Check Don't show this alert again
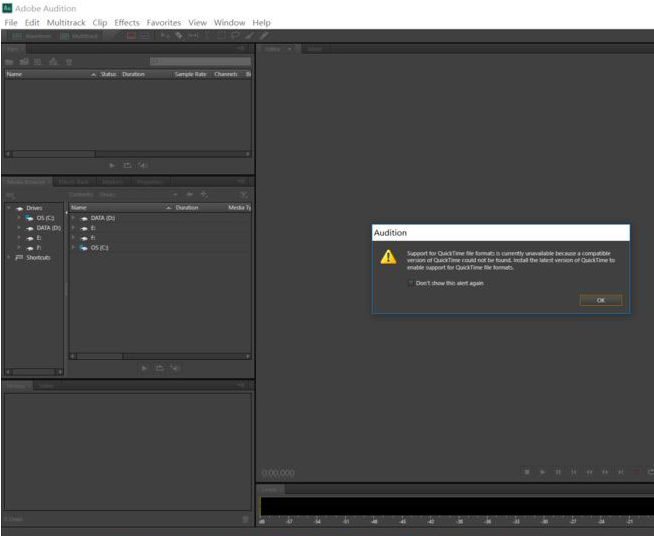This screenshot has height=536, width=654. click(x=411, y=283)
